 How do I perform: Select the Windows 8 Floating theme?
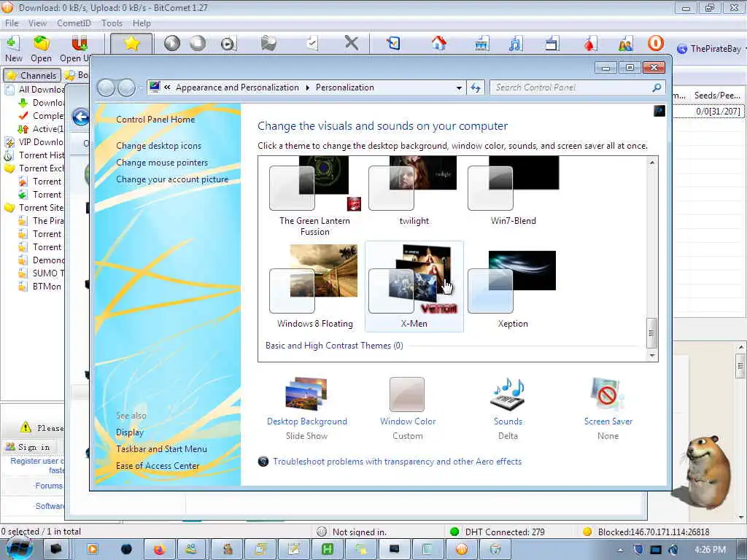[x=315, y=287]
